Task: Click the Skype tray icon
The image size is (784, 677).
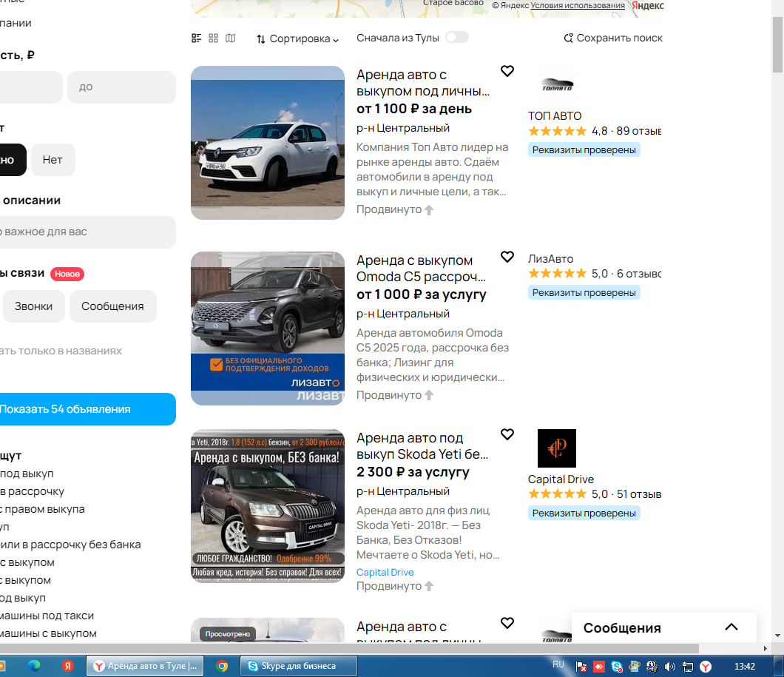Action: pyautogui.click(x=617, y=667)
